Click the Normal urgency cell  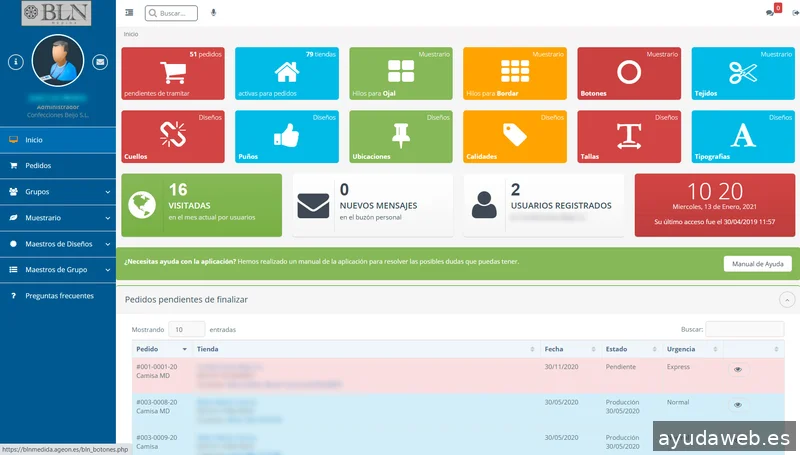(x=678, y=402)
